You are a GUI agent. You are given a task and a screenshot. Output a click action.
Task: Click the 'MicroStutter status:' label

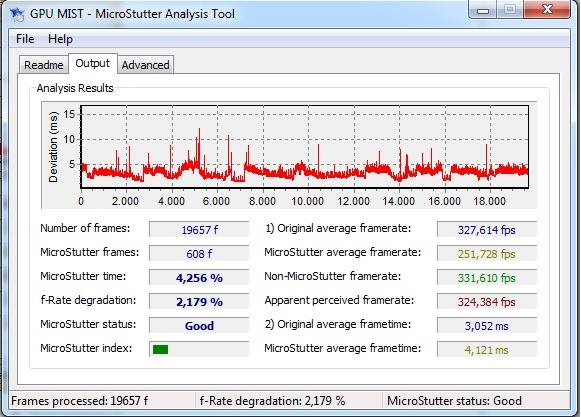[88, 324]
